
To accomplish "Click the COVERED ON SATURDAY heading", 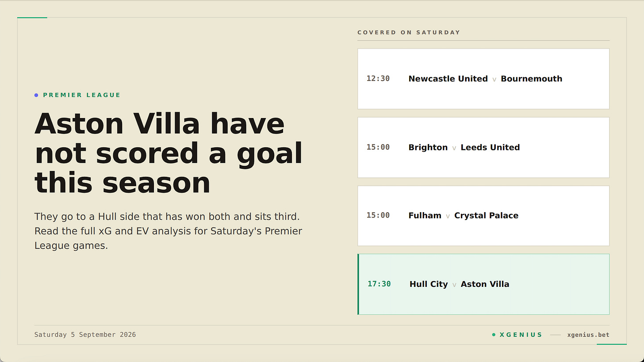I will 409,32.
